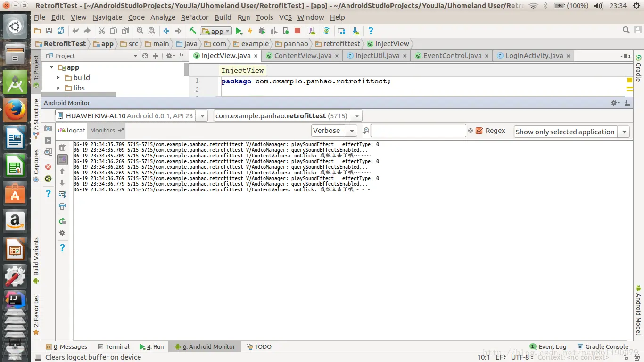Open the Gradle Console
The width and height of the screenshot is (644, 362).
[603, 346]
